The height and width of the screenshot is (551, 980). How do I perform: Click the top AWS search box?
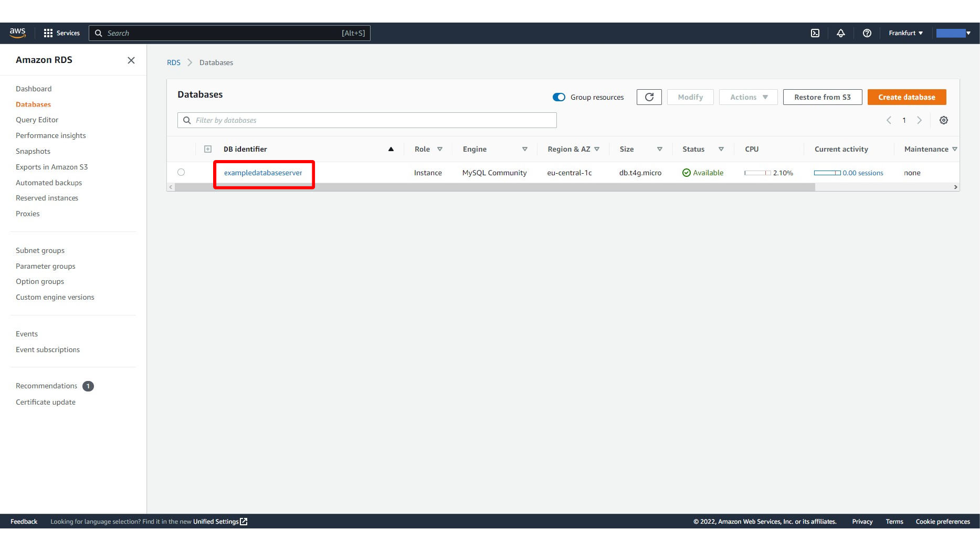click(x=229, y=33)
